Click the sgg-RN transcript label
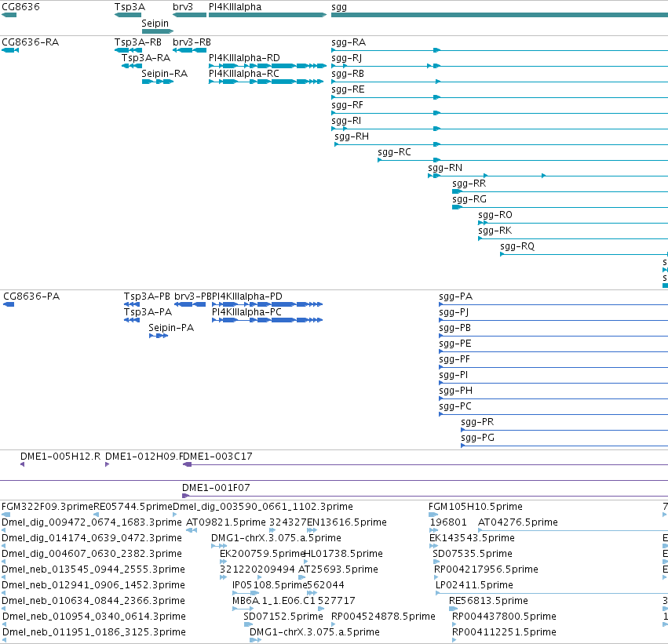This screenshot has width=668, height=644. (x=445, y=168)
